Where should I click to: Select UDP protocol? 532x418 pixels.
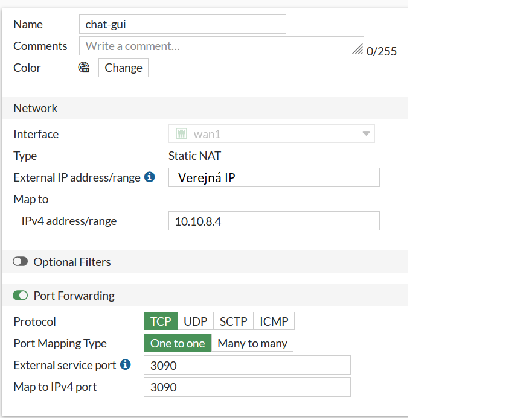click(195, 321)
